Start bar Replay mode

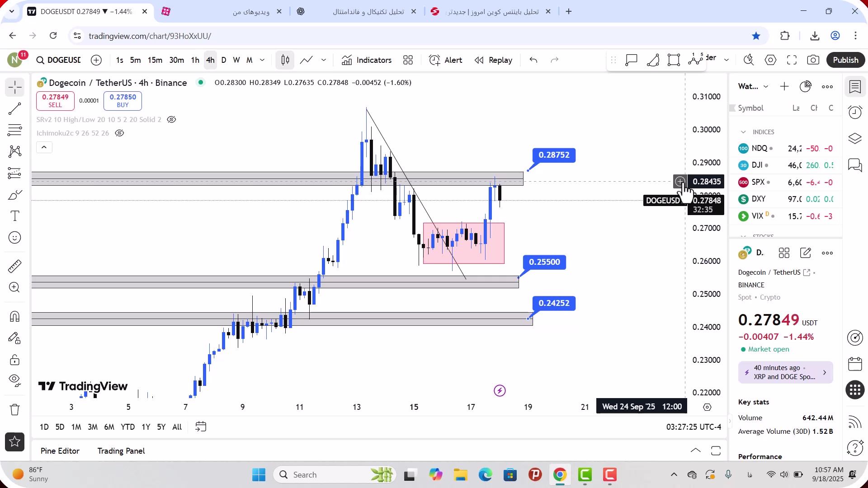(493, 60)
